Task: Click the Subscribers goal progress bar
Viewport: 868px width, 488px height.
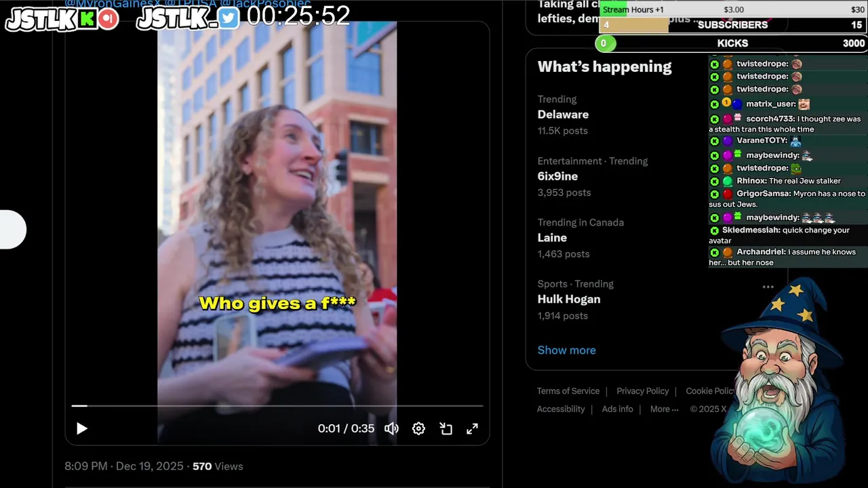Action: tap(733, 25)
